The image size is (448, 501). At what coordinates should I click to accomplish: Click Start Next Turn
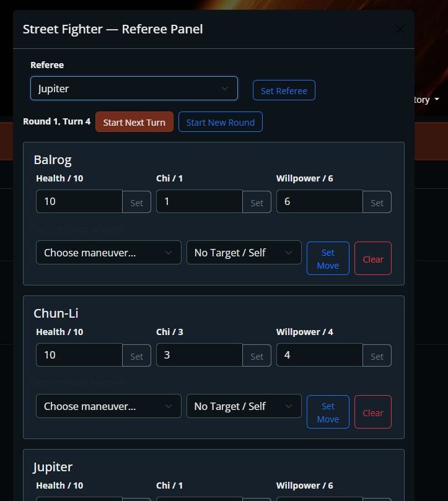click(x=134, y=122)
